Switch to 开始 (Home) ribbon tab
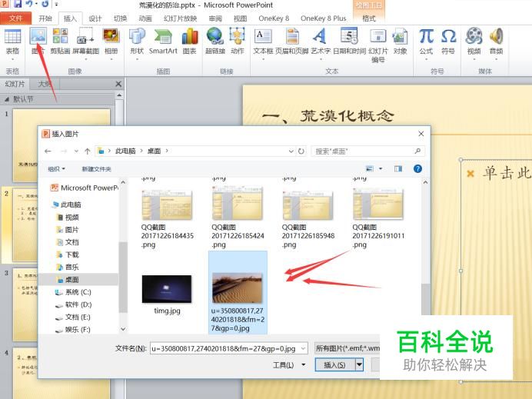This screenshot has height=399, width=532. tap(45, 18)
